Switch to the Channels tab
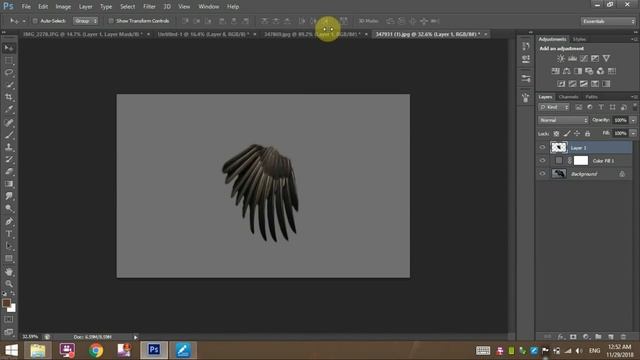 [x=569, y=97]
